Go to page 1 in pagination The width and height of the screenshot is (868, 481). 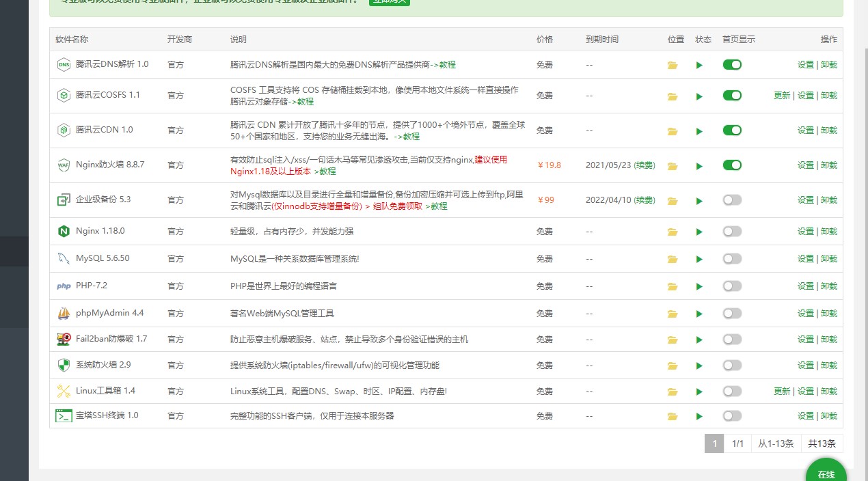(714, 443)
